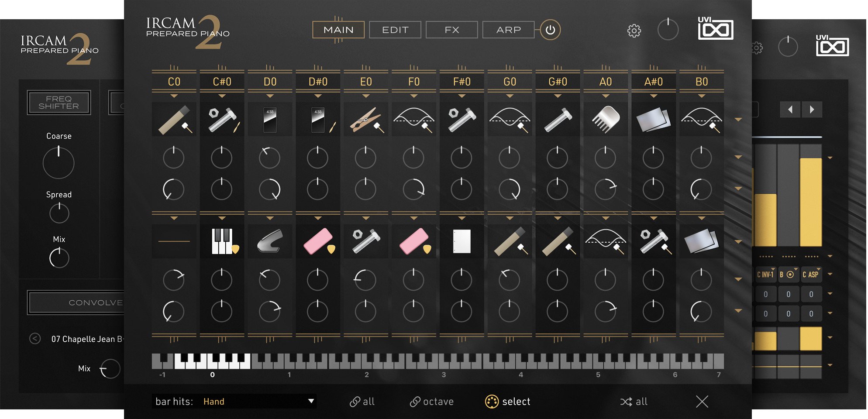Click the shuffle all randomize icon

(x=634, y=402)
